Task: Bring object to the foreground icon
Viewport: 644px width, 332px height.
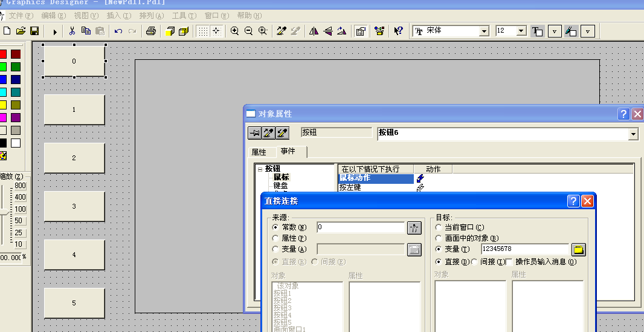Action: 170,31
